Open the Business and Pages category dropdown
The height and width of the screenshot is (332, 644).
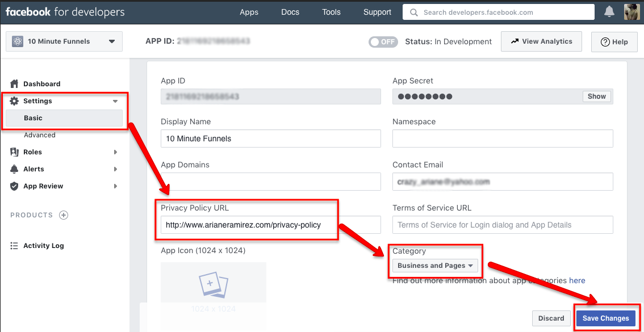436,266
